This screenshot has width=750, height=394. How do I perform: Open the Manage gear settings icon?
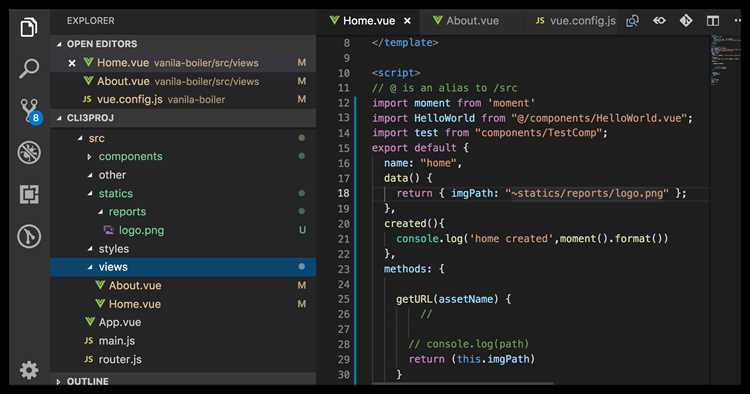(29, 370)
